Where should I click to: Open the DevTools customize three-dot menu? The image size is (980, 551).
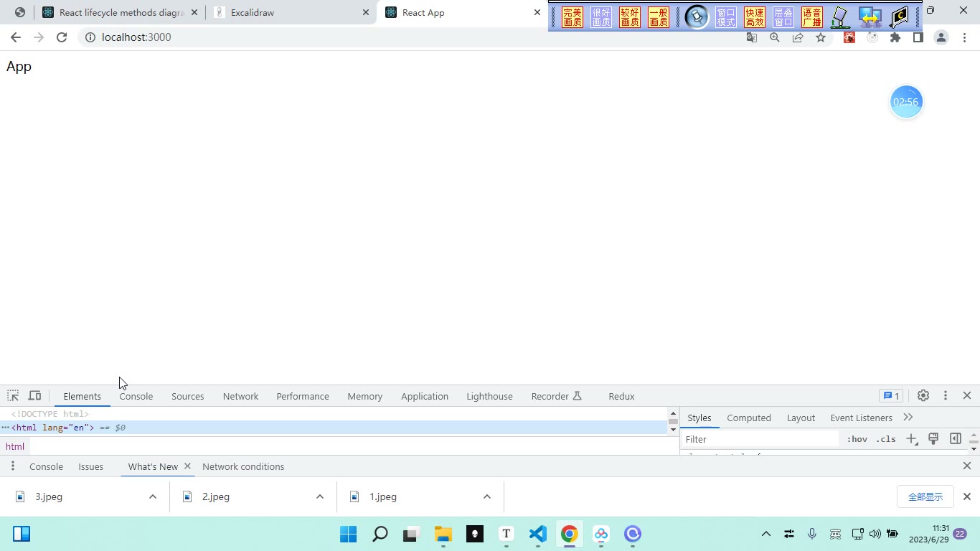pos(946,395)
